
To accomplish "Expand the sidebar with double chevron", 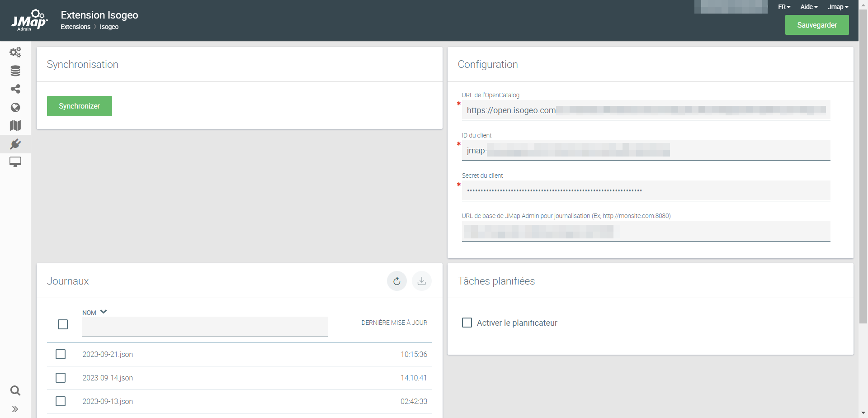I will [15, 409].
